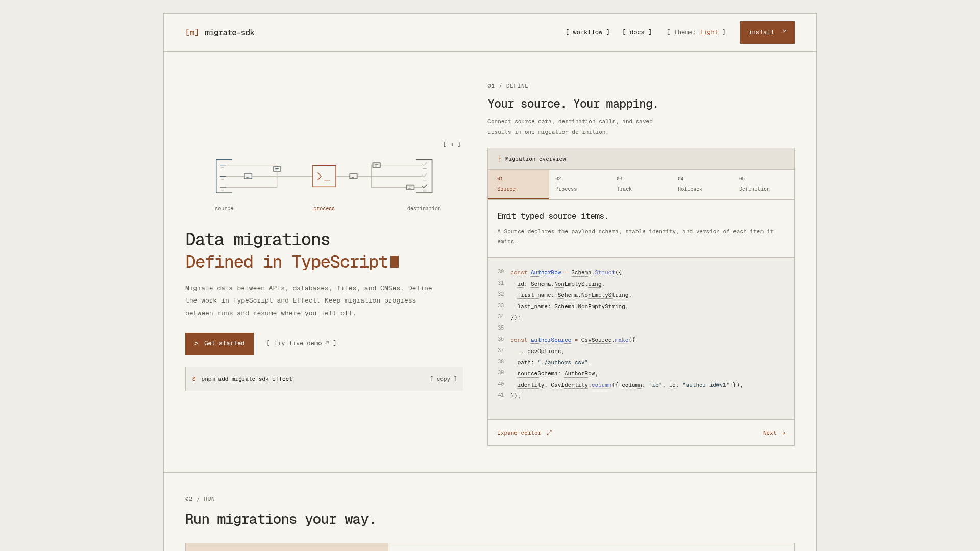Click the pnpm add migrate-sdk effect text
The image size is (980, 551).
point(247,379)
